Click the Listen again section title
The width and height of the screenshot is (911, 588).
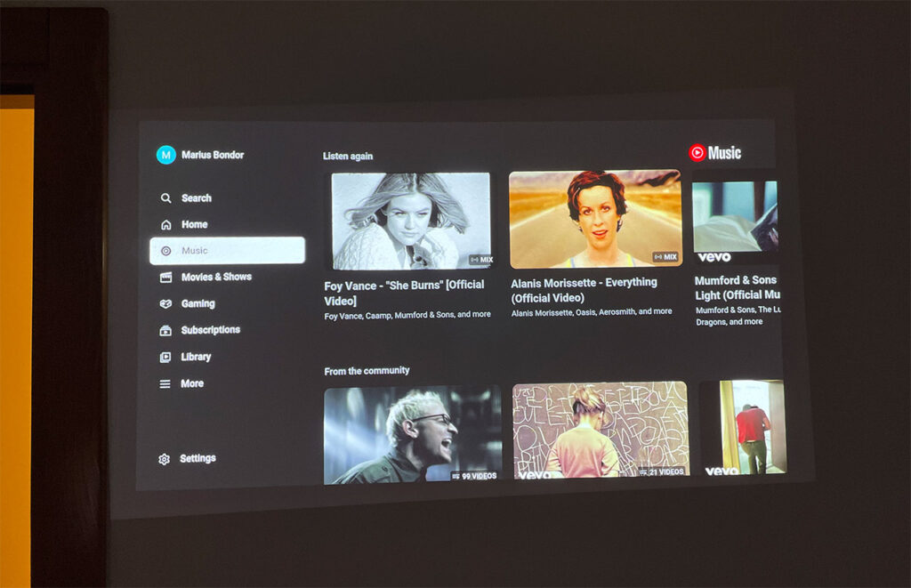347,156
